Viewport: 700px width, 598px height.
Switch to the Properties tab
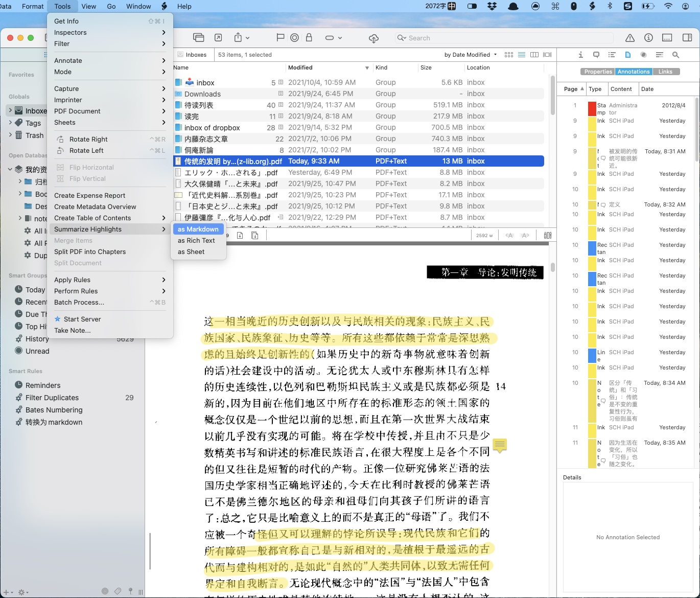coord(598,72)
